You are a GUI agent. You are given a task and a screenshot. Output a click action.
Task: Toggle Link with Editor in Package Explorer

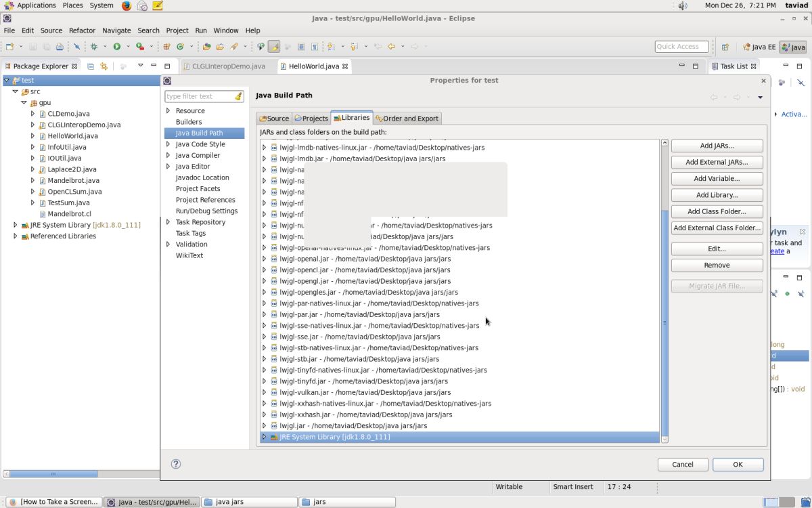pyautogui.click(x=104, y=66)
